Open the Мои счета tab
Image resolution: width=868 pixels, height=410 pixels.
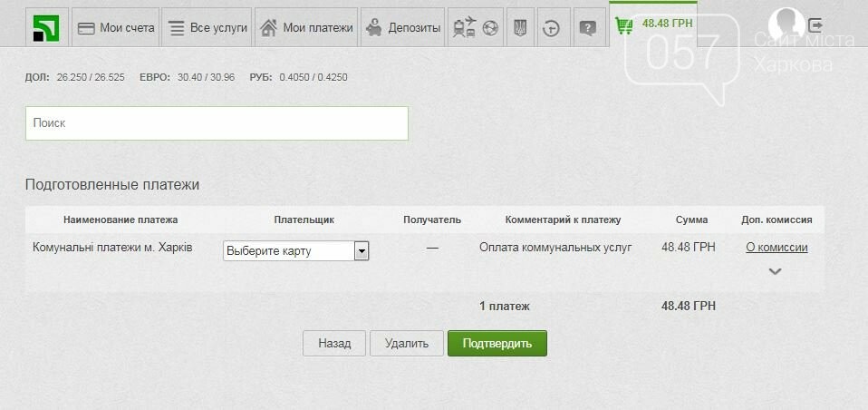115,28
